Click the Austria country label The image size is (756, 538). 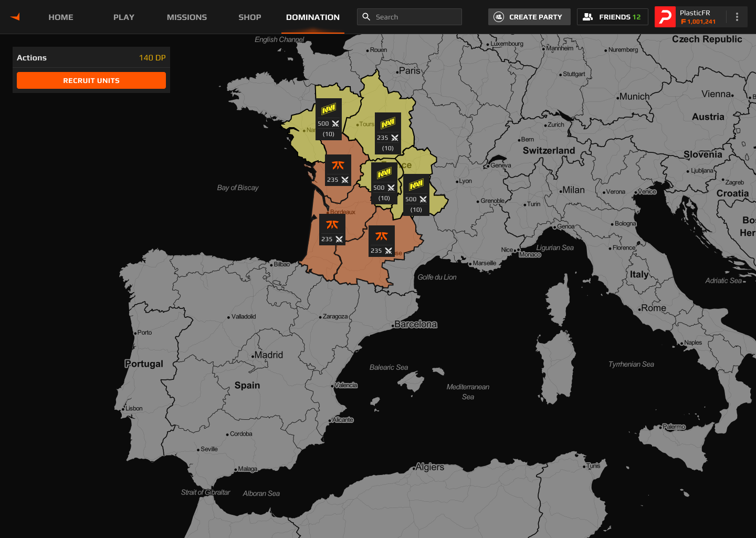click(x=708, y=117)
